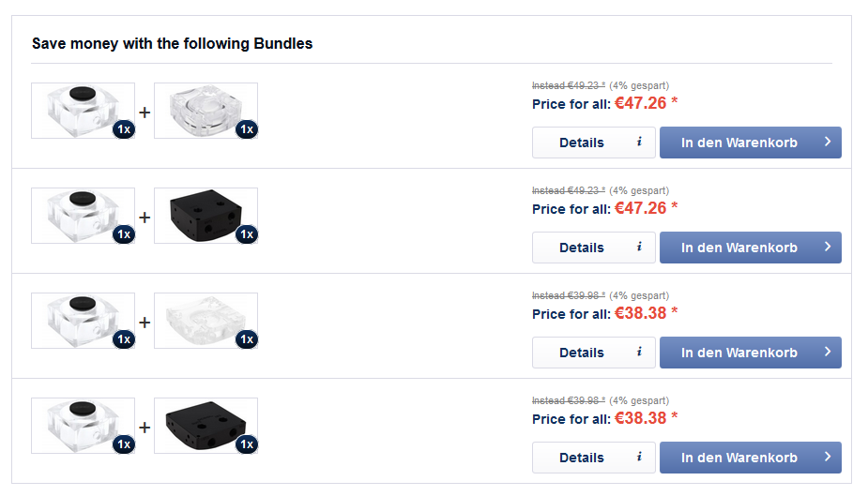
Task: Open Details for last €38.38 bundle
Action: pyautogui.click(x=593, y=458)
